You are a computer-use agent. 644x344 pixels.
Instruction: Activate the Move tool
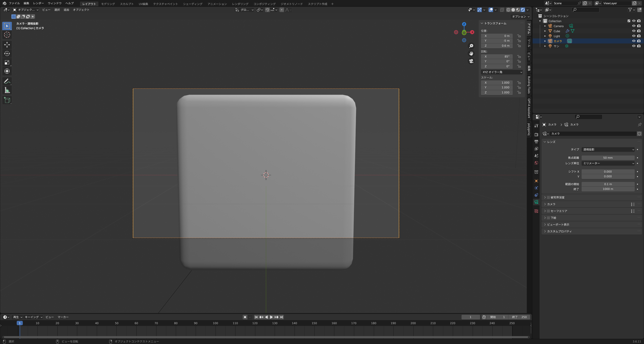click(7, 45)
